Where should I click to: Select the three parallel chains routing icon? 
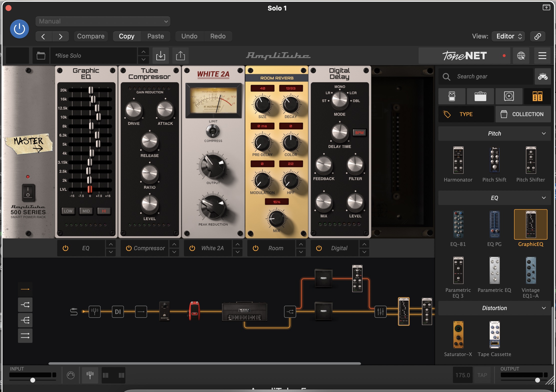point(25,336)
